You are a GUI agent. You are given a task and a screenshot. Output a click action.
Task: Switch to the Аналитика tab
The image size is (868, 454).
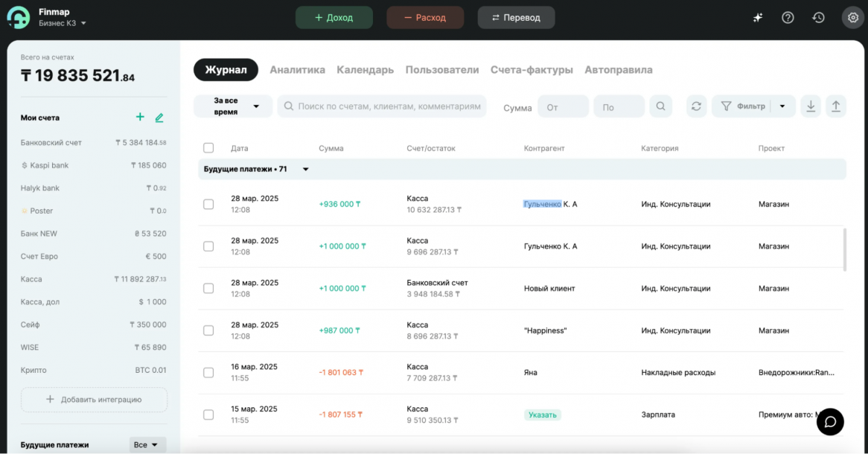coord(297,70)
